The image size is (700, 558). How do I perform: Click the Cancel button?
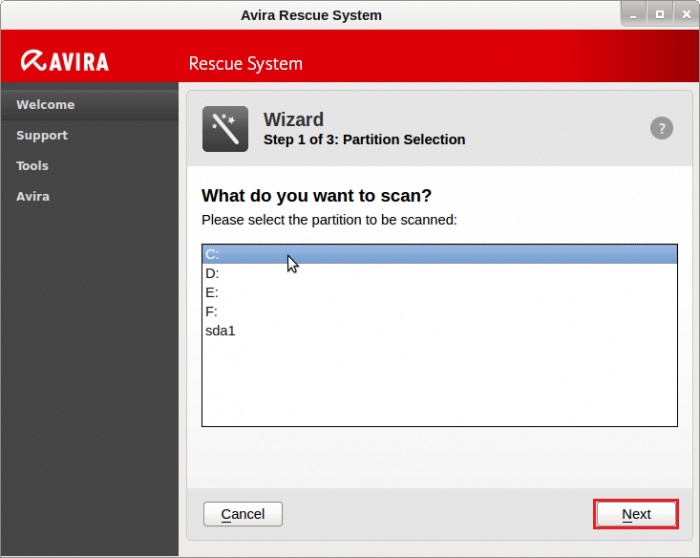coord(243,514)
